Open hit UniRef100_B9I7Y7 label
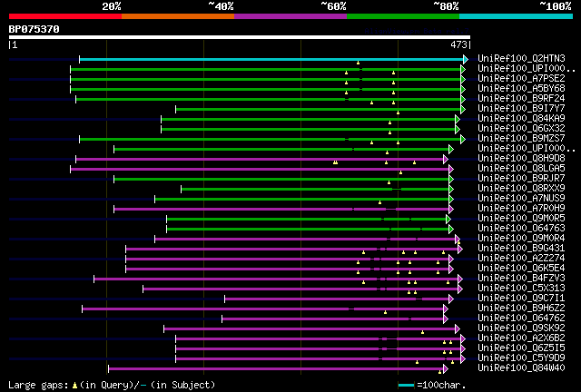 [521, 108]
